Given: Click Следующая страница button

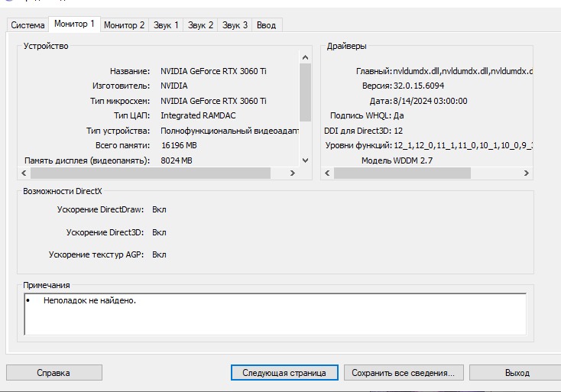Looking at the screenshot, I should [x=284, y=373].
